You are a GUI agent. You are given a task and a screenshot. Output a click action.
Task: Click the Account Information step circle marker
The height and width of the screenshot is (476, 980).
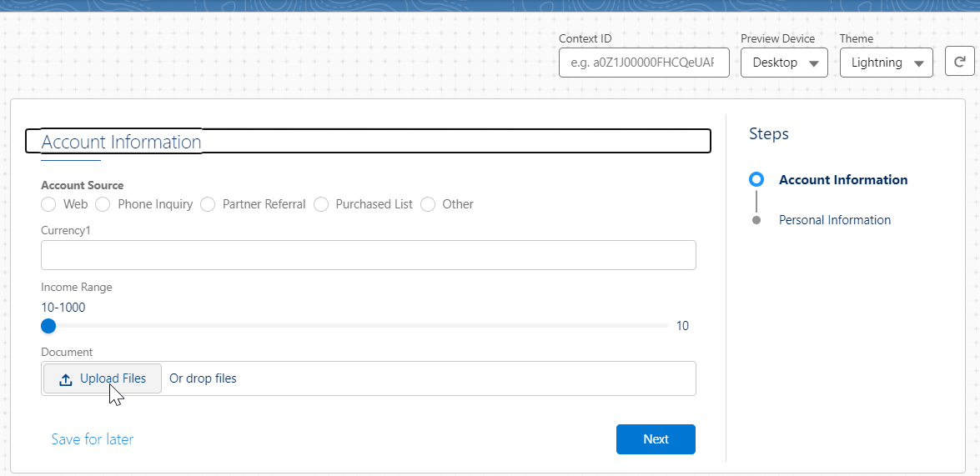tap(756, 180)
